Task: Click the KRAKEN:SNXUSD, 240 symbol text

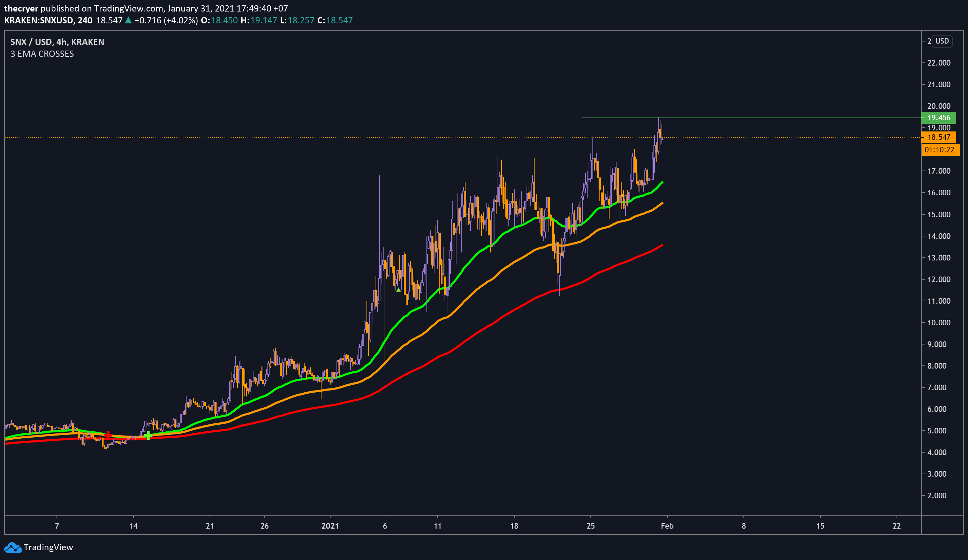Action: coord(48,20)
